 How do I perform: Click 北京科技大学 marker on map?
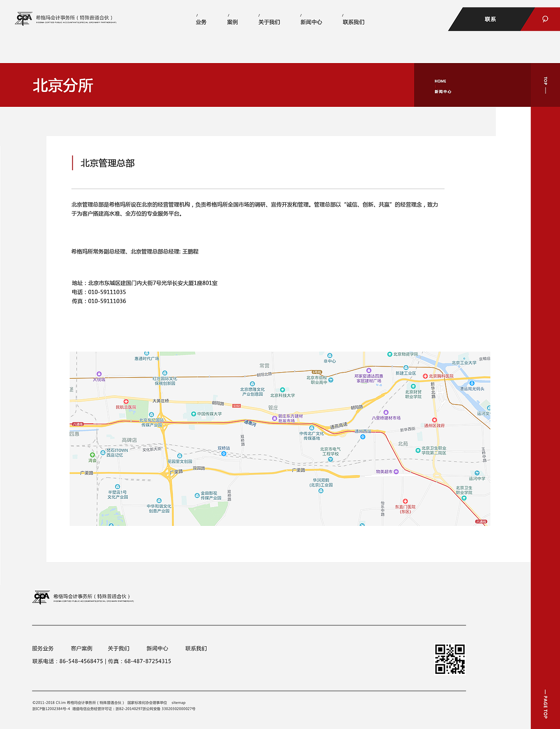coord(282,390)
